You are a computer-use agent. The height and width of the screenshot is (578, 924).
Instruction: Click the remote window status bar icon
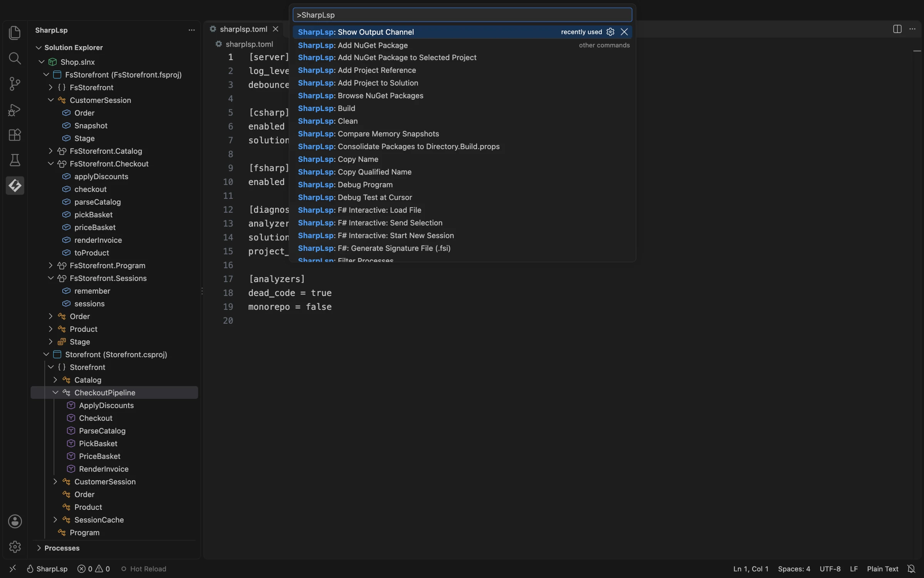[12, 569]
